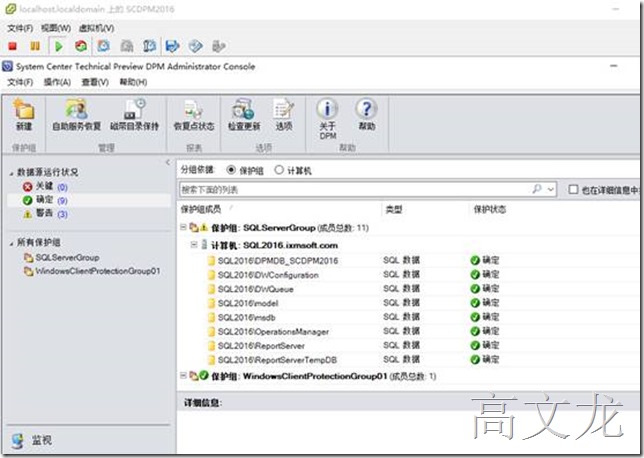Click the search magnifier icon
This screenshot has height=458, width=644.
coord(536,189)
